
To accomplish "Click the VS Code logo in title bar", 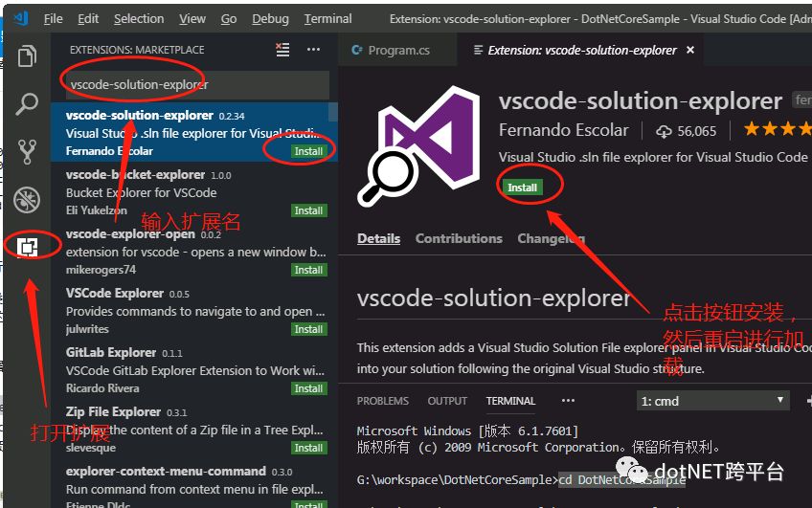I will [x=22, y=18].
